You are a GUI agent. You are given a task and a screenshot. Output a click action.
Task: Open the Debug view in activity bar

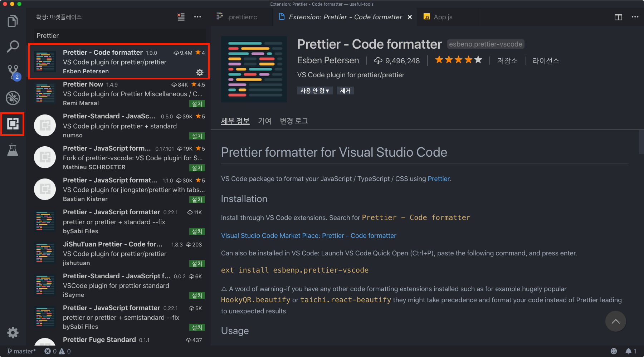click(x=13, y=98)
